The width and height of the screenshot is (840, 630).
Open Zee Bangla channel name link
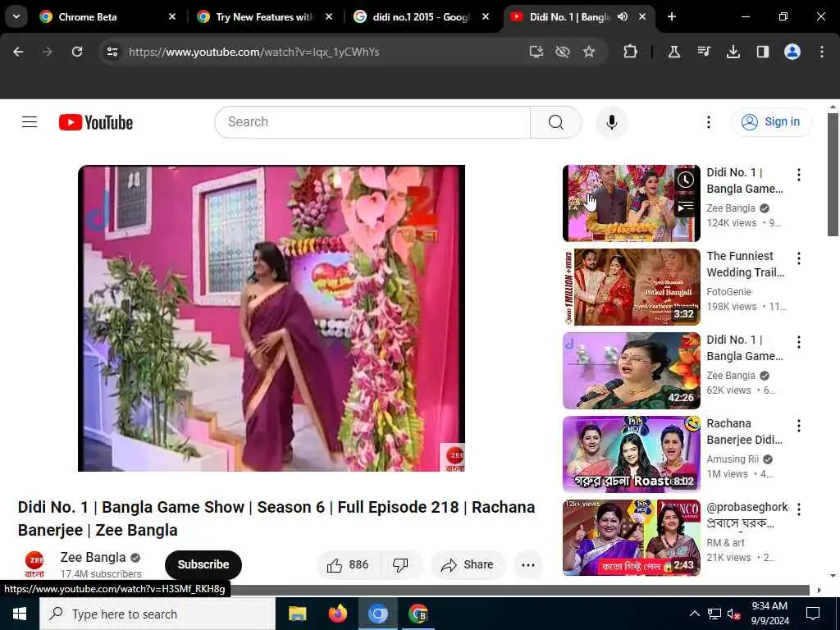point(94,557)
